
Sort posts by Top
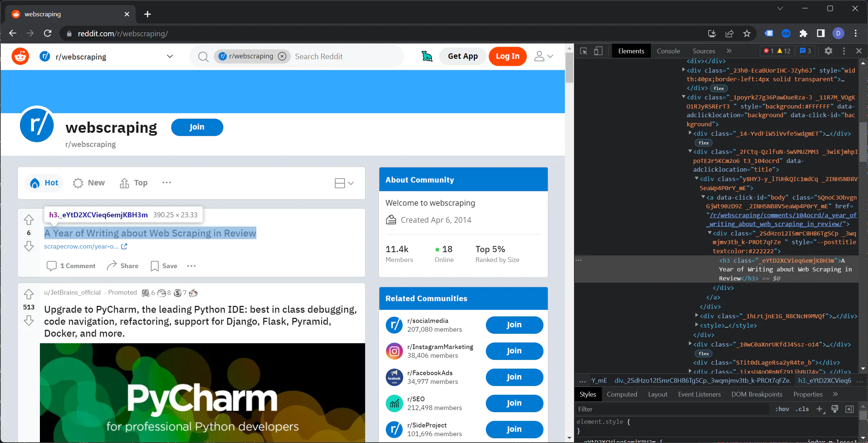(134, 183)
